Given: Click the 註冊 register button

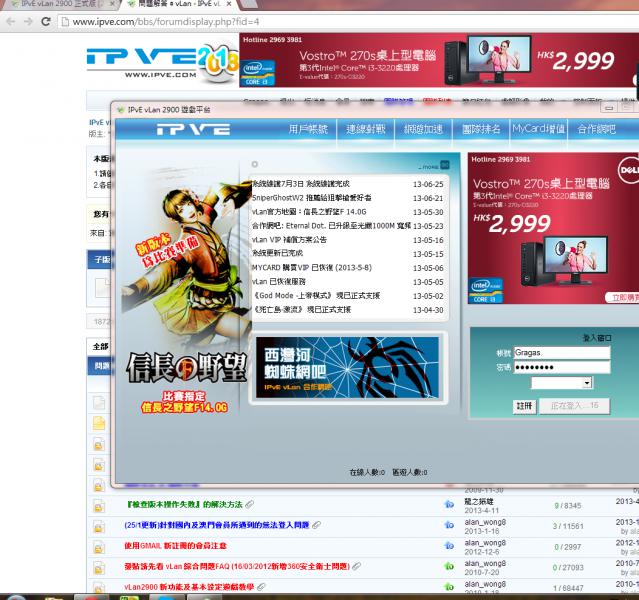Looking at the screenshot, I should [524, 406].
